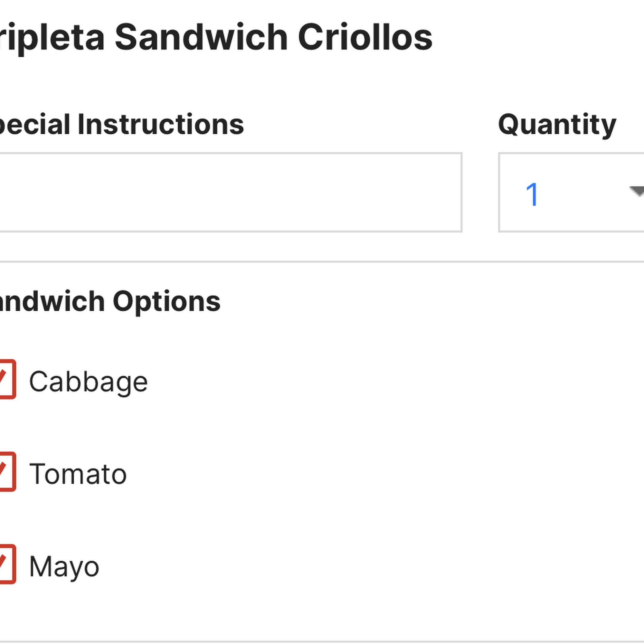Open the Quantity dropdown arrow
This screenshot has width=644, height=644.
[x=637, y=191]
